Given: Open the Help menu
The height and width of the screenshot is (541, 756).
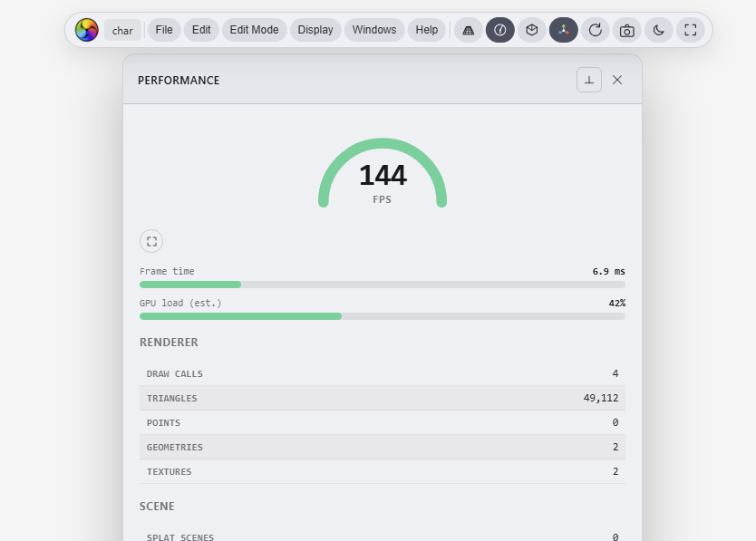Looking at the screenshot, I should [x=427, y=30].
